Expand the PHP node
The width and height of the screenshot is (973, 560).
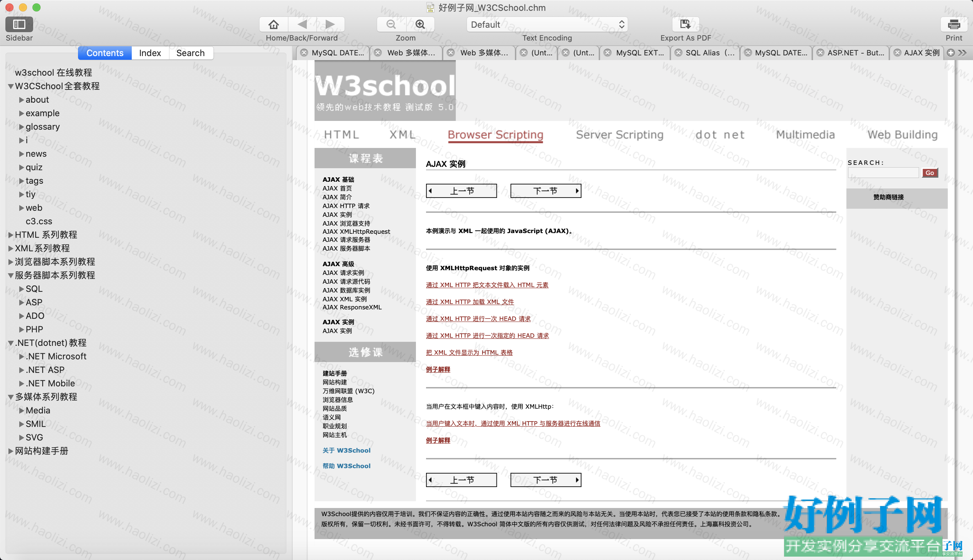[22, 330]
